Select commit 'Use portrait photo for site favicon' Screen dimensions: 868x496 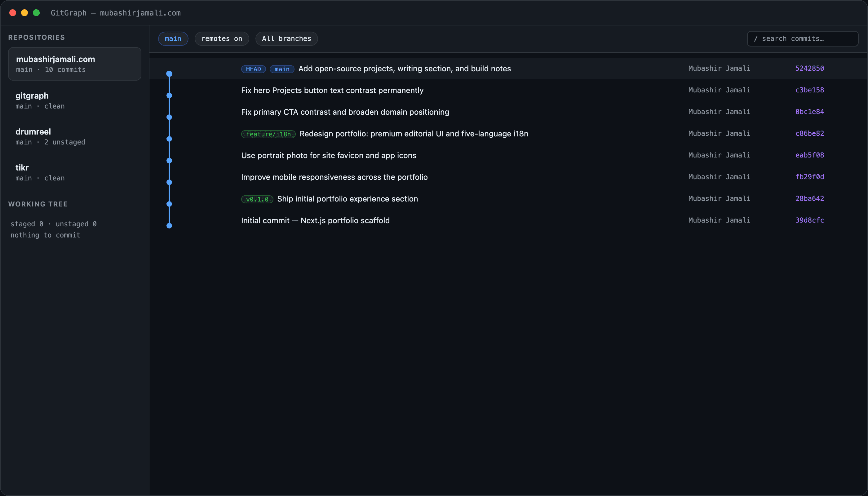pos(329,155)
